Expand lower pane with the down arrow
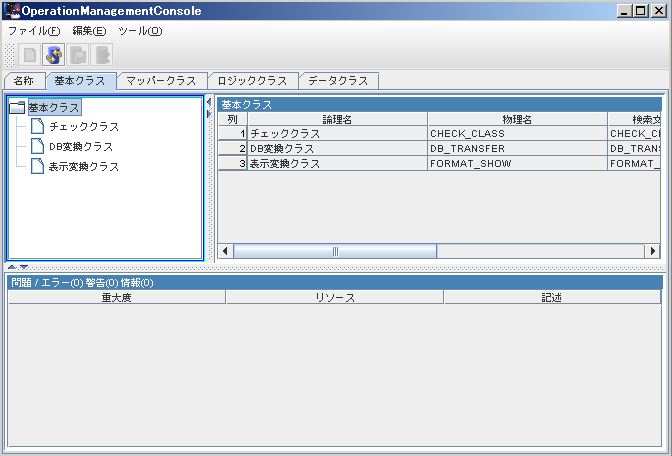672x456 pixels. click(x=24, y=267)
